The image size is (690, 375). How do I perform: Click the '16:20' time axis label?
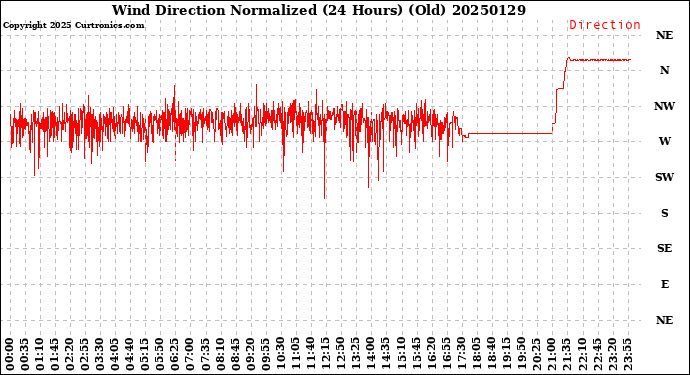pyautogui.click(x=432, y=355)
